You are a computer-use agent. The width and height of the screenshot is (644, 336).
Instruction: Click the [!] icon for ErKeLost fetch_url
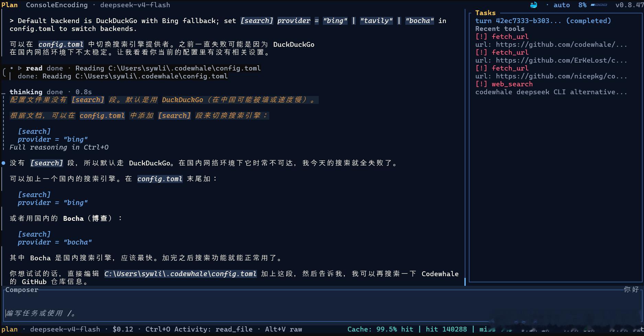click(x=481, y=52)
